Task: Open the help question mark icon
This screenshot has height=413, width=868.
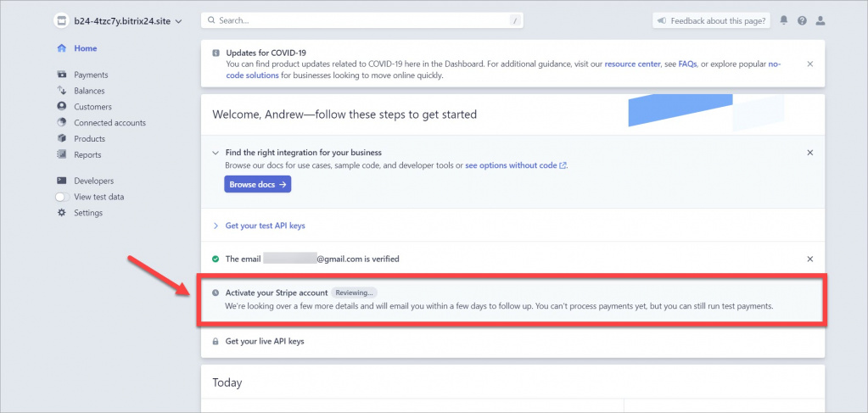Action: 802,20
